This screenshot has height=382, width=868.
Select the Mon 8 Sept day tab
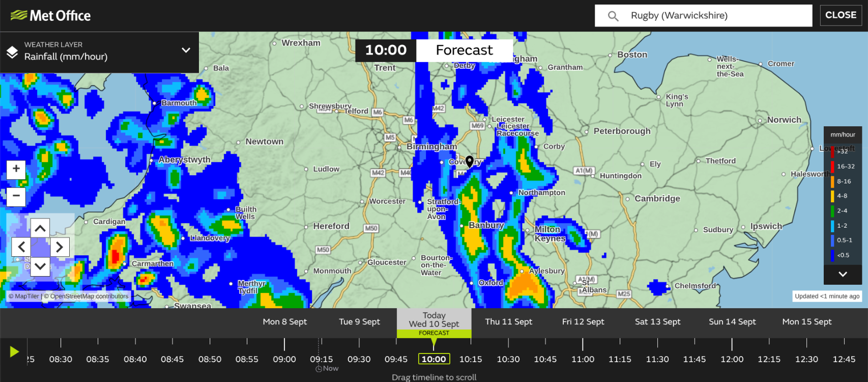coord(284,322)
